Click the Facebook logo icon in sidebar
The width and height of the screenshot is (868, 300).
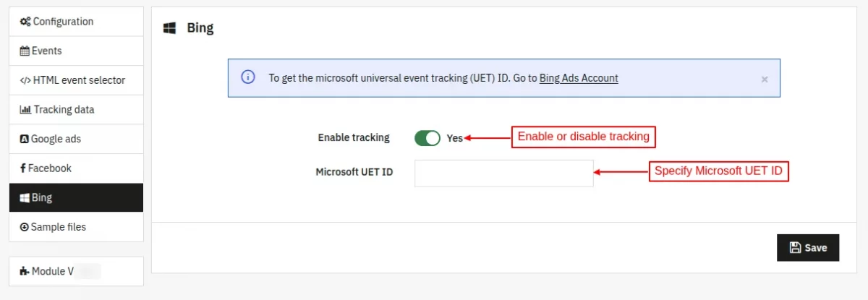tap(22, 168)
